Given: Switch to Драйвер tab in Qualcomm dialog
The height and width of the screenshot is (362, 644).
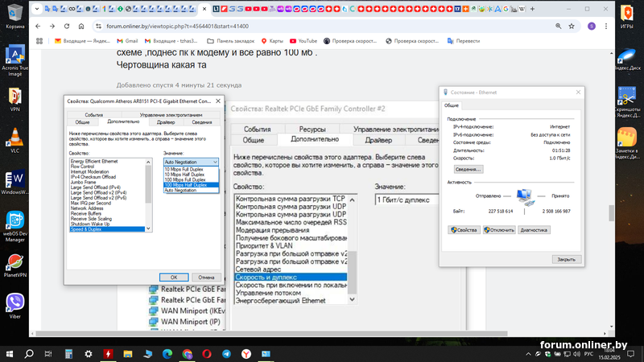Looking at the screenshot, I should point(166,122).
